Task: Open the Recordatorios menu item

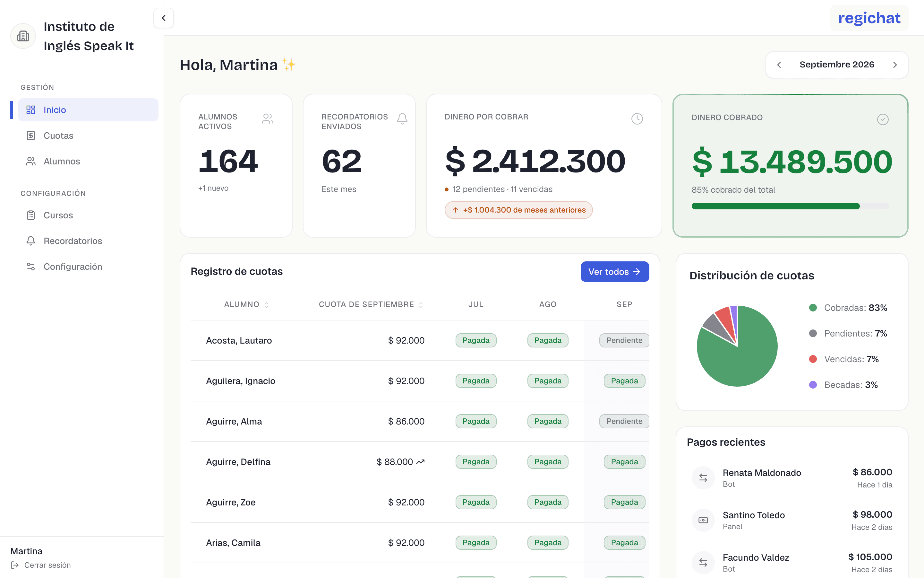Action: 88,241
